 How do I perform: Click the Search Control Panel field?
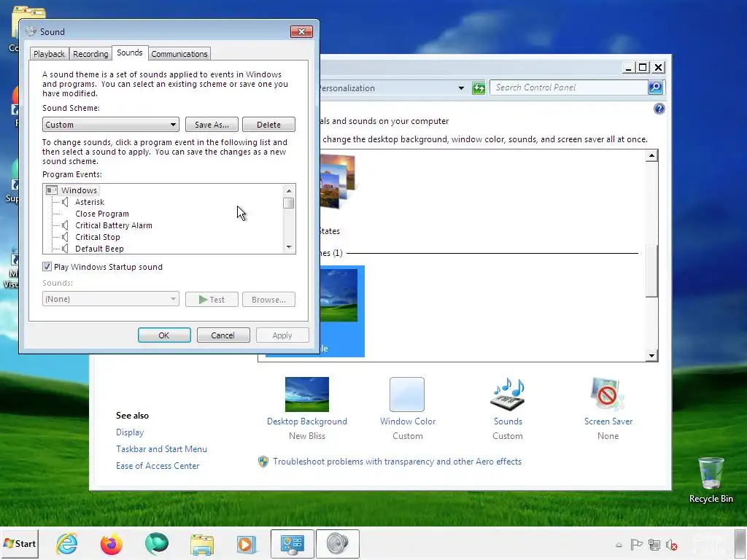(568, 87)
